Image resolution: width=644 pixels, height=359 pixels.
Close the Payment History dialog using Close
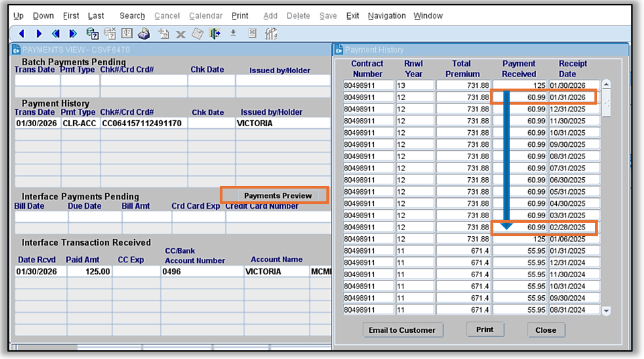(545, 329)
